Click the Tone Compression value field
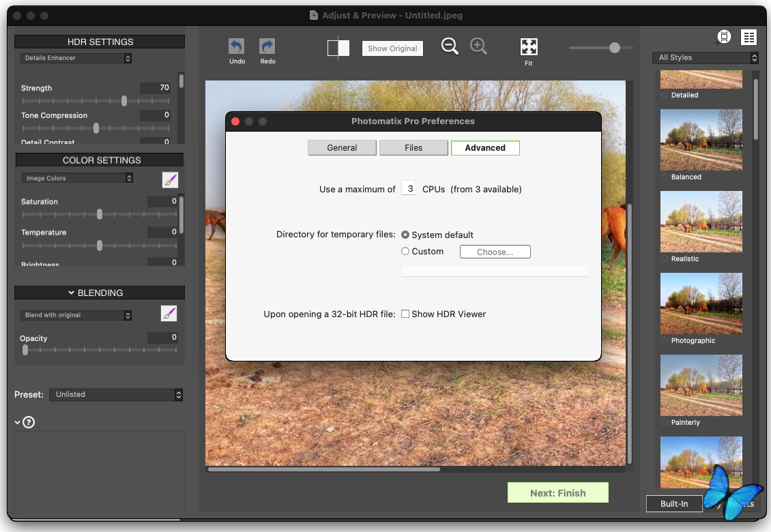Viewport: 771px width, 532px height. pyautogui.click(x=156, y=115)
